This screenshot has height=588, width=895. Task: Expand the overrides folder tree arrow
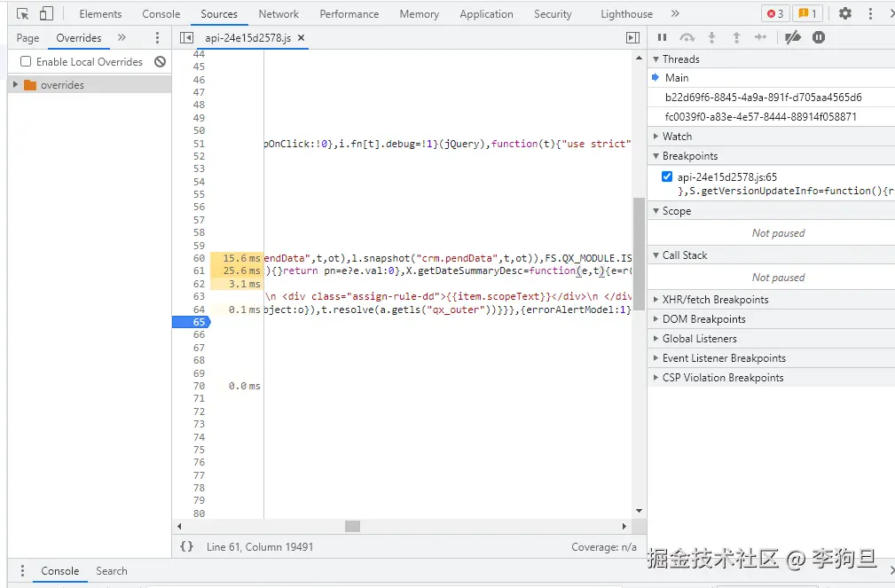coord(15,85)
